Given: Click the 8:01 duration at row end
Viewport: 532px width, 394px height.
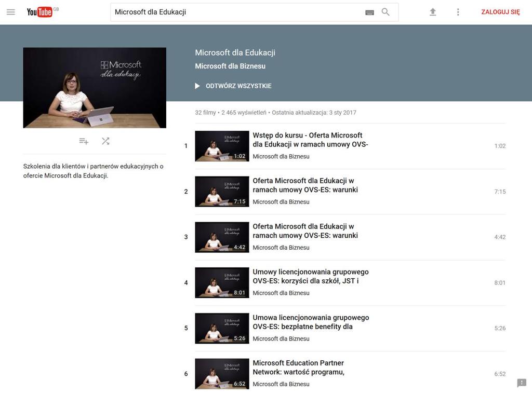Looking at the screenshot, I should 500,283.
